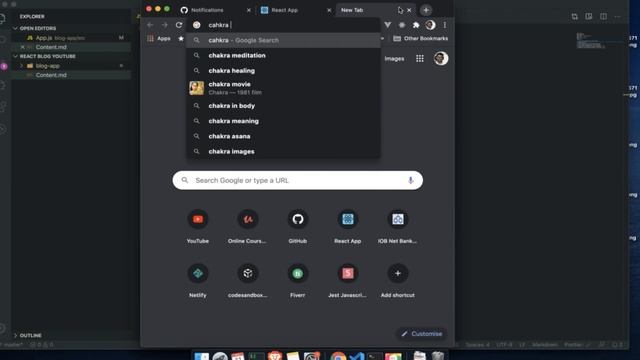Select 'chakra images' suggestion

click(283, 151)
